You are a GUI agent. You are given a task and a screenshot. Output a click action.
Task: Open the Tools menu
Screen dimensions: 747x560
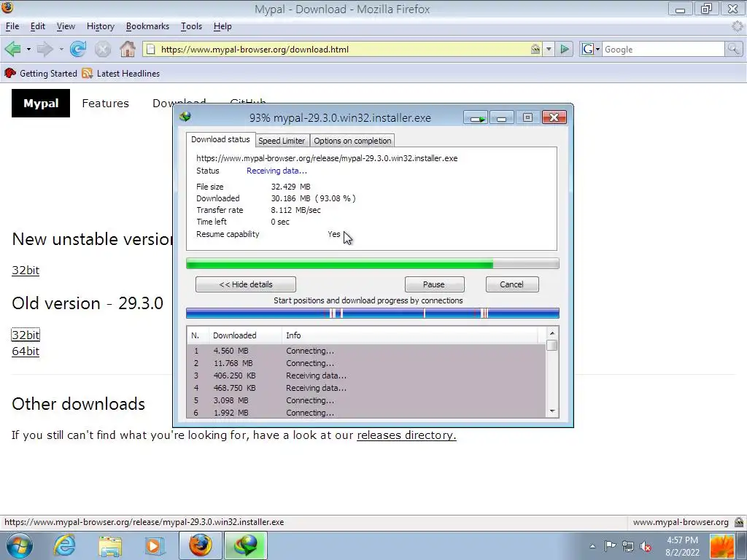(192, 26)
